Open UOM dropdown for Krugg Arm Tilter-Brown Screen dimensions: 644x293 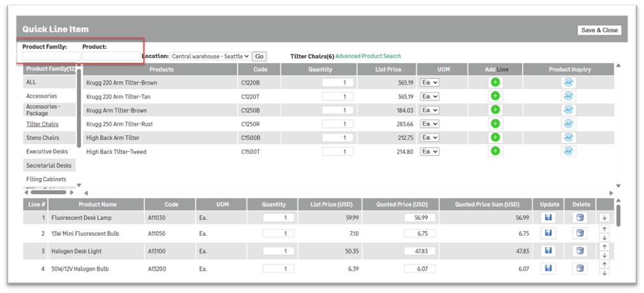[430, 110]
